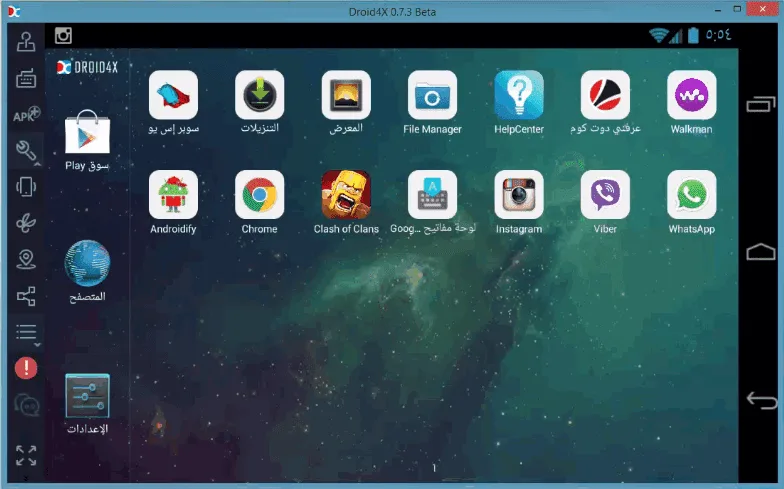Open the red and black sail app

point(605,95)
